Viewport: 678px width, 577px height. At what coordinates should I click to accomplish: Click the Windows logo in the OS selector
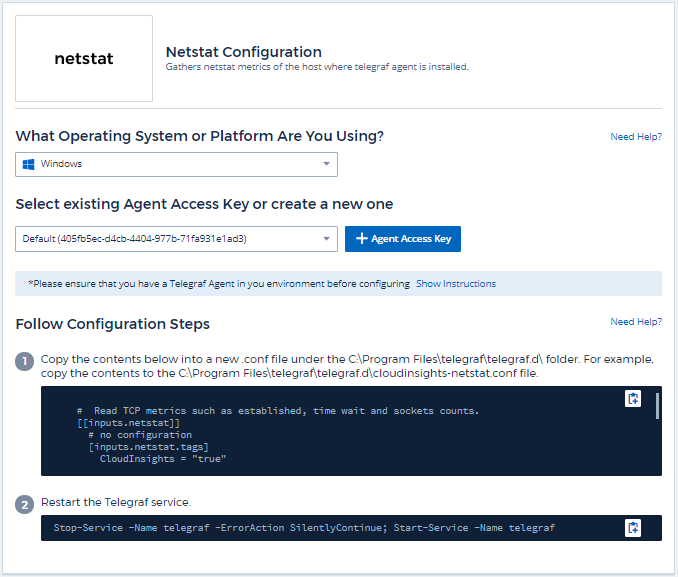click(x=29, y=164)
